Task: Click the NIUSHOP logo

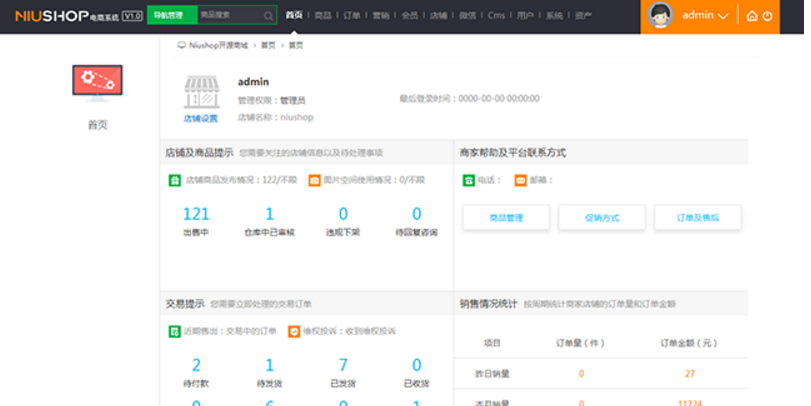Action: pos(79,16)
